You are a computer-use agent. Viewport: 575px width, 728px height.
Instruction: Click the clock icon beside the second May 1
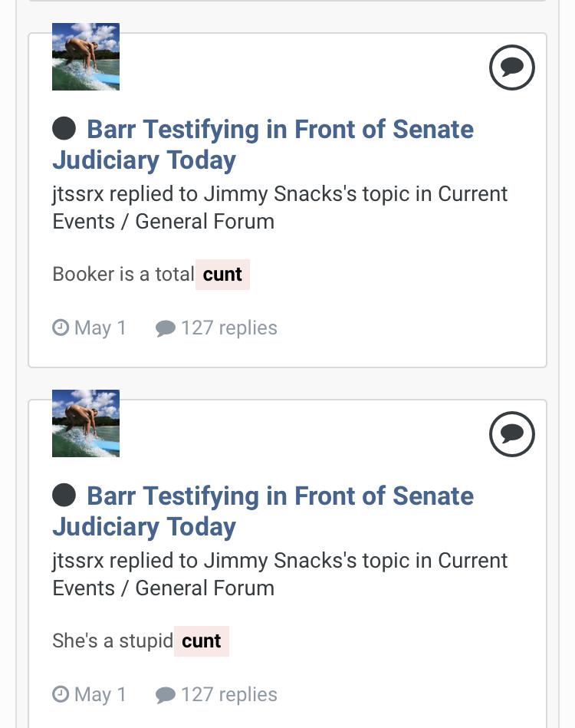[x=61, y=694]
